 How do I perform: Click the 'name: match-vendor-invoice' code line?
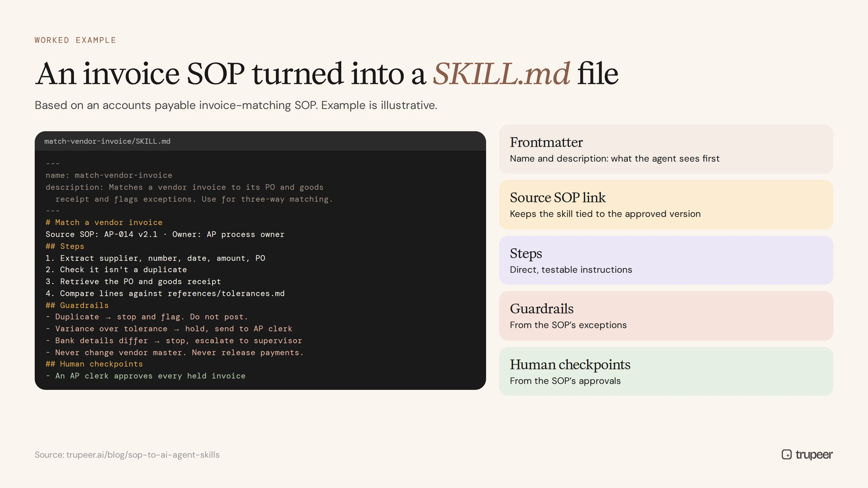coord(109,175)
